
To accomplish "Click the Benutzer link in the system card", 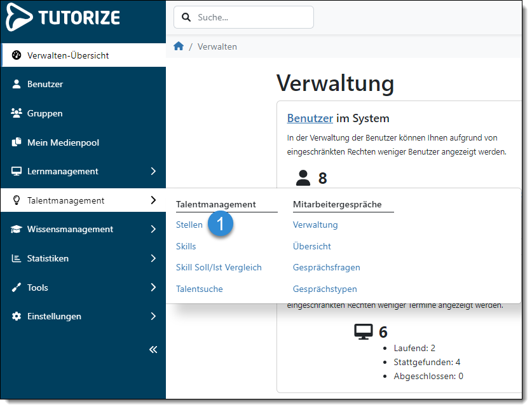I will point(310,118).
